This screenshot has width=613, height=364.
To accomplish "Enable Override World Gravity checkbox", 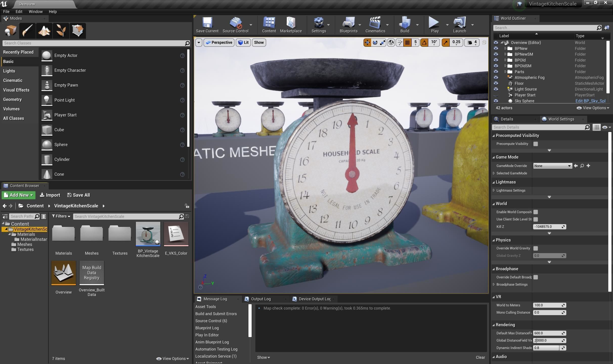I will 535,248.
